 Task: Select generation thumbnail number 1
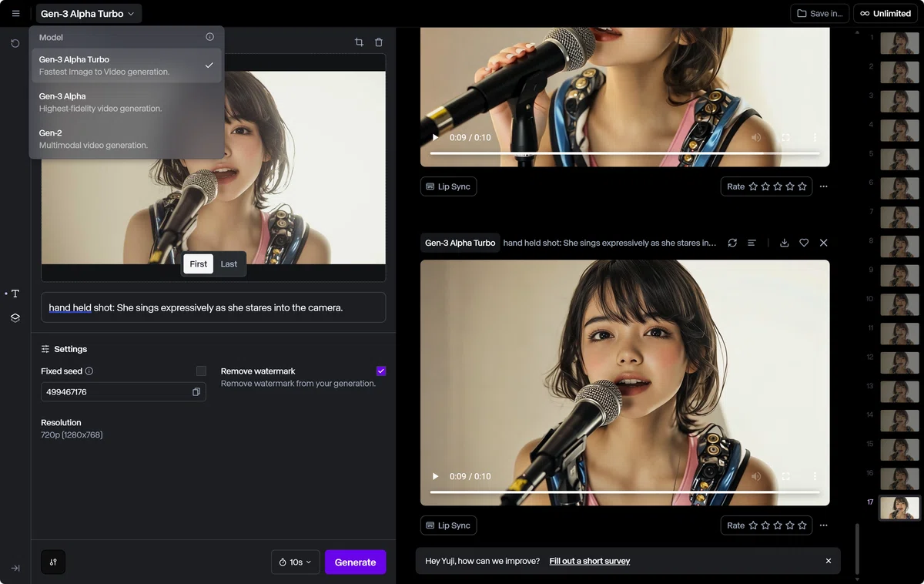pyautogui.click(x=899, y=43)
